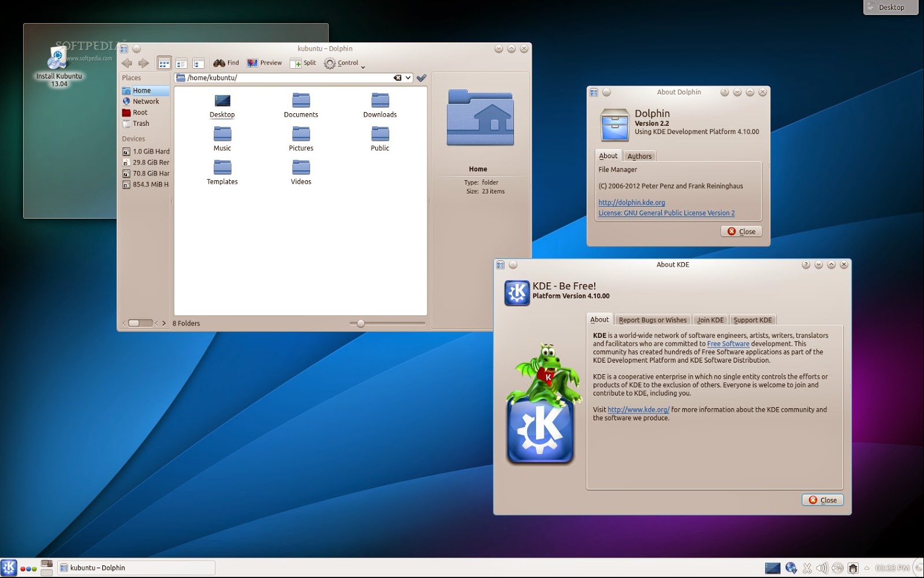Select the Templates folder icon
The height and width of the screenshot is (578, 924).
pyautogui.click(x=222, y=173)
